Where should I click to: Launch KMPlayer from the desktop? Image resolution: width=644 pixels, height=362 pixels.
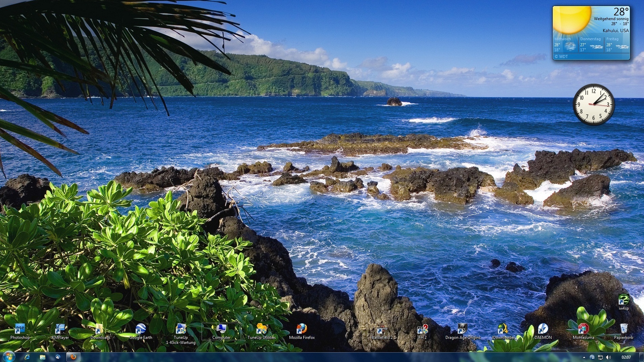[60, 329]
